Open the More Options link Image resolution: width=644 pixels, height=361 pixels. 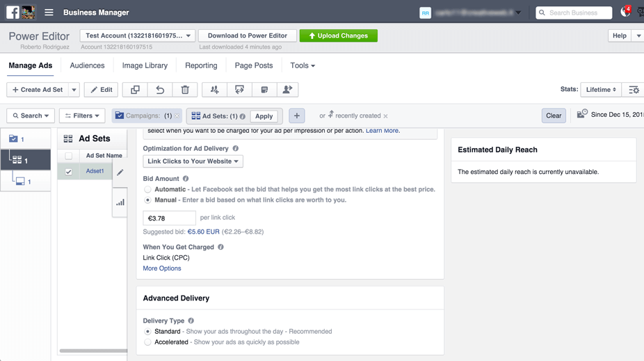(x=162, y=268)
